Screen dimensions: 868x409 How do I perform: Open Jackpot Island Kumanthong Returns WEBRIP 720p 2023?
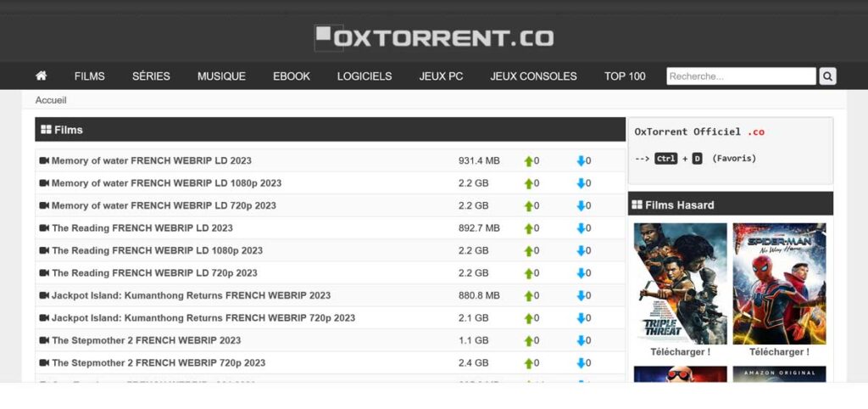tap(203, 318)
